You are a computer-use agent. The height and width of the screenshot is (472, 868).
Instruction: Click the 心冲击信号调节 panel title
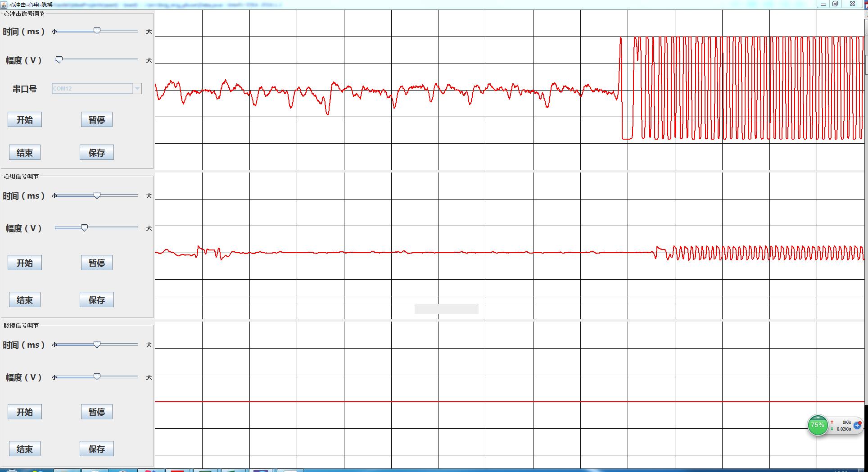pos(24,14)
